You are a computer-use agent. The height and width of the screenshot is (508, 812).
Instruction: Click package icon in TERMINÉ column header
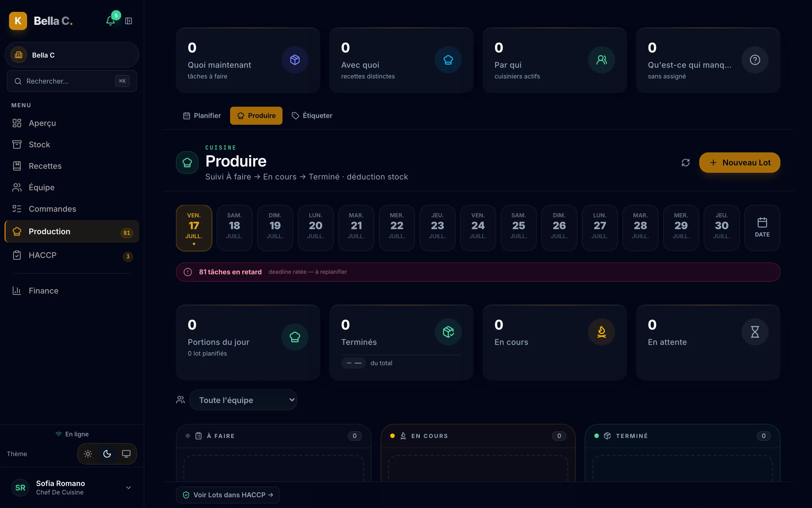point(607,436)
